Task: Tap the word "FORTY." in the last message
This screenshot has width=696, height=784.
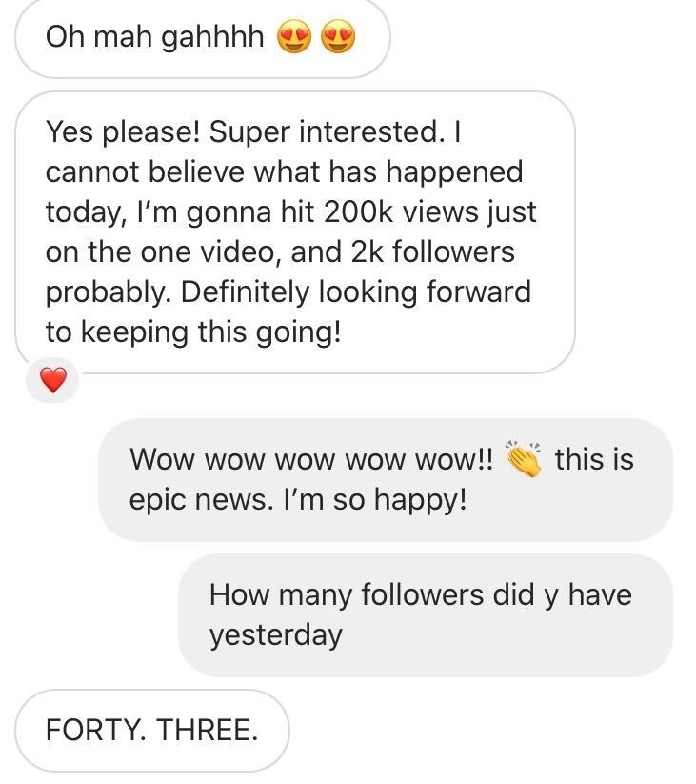Action: pyautogui.click(x=96, y=730)
